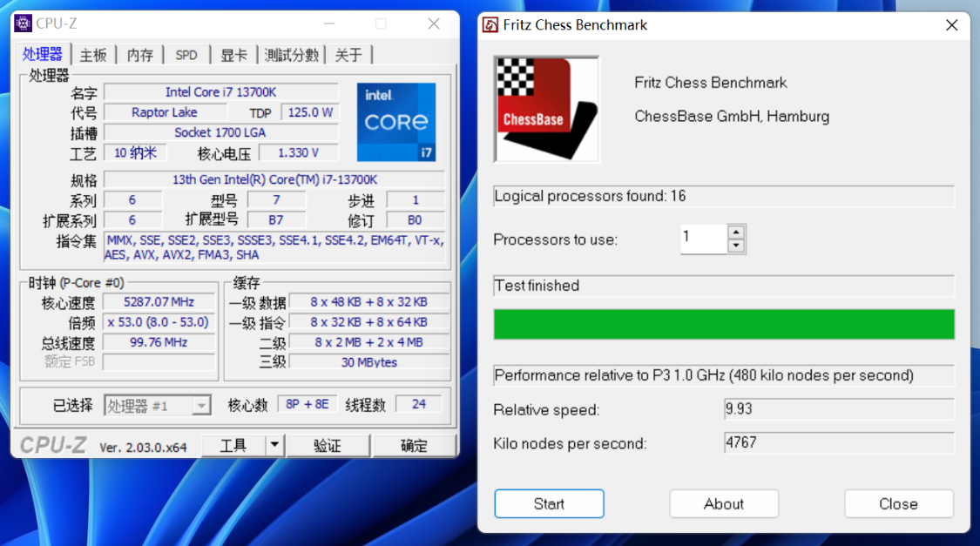This screenshot has width=980, height=546.
Task: Click the L2 cache 8 x 2 MB value
Action: pyautogui.click(x=368, y=342)
